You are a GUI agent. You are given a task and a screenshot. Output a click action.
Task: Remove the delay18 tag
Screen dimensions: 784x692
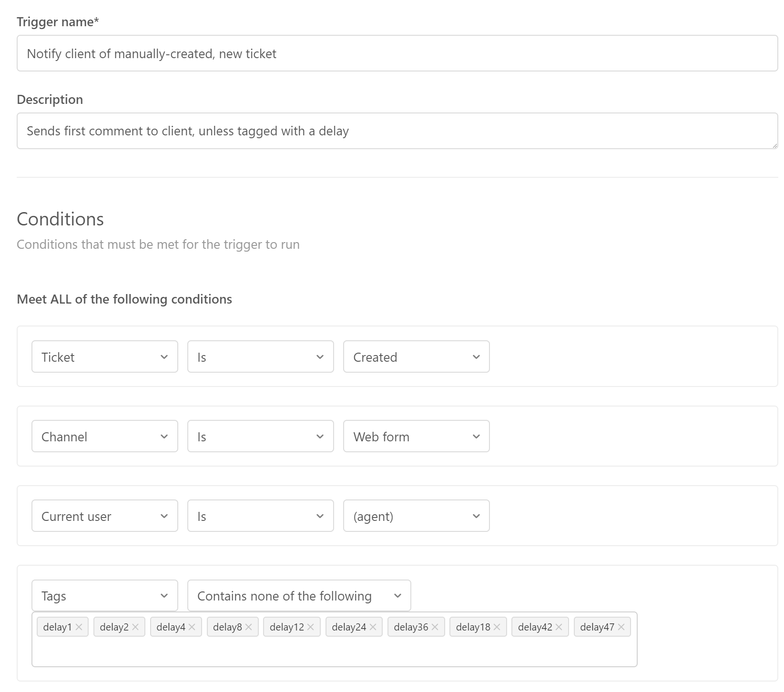[x=497, y=627]
